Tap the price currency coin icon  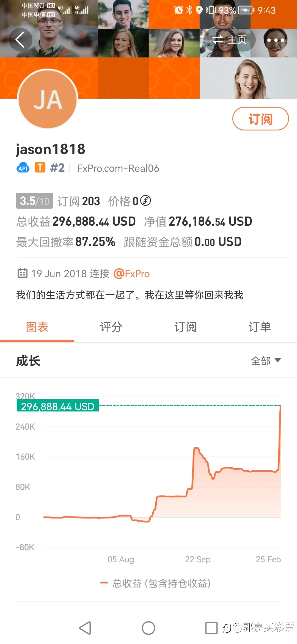point(145,201)
